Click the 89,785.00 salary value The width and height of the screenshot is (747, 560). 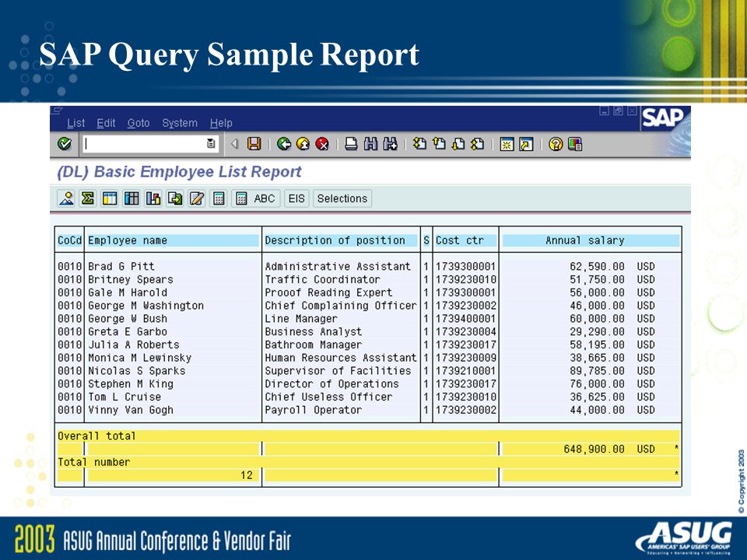point(597,370)
